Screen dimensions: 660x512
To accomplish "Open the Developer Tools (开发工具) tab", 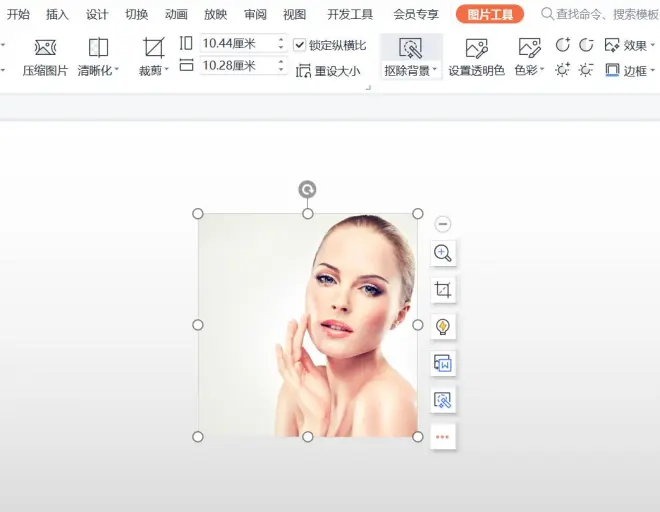I will [x=350, y=14].
